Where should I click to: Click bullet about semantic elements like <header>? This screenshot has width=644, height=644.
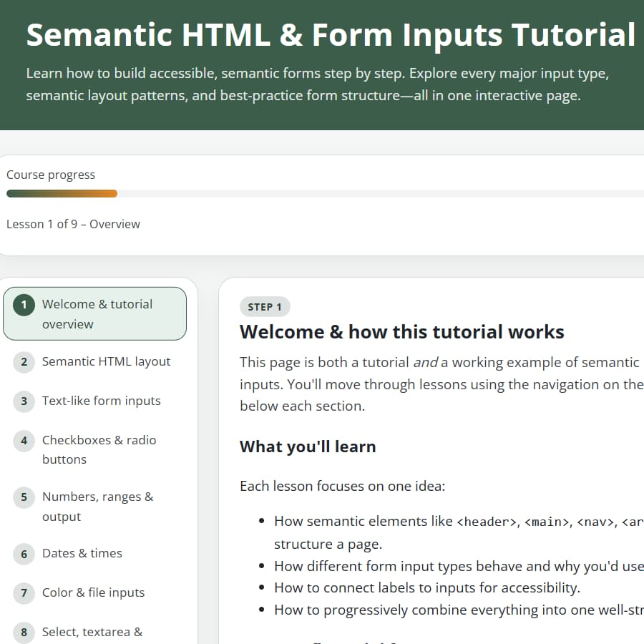[x=459, y=532]
